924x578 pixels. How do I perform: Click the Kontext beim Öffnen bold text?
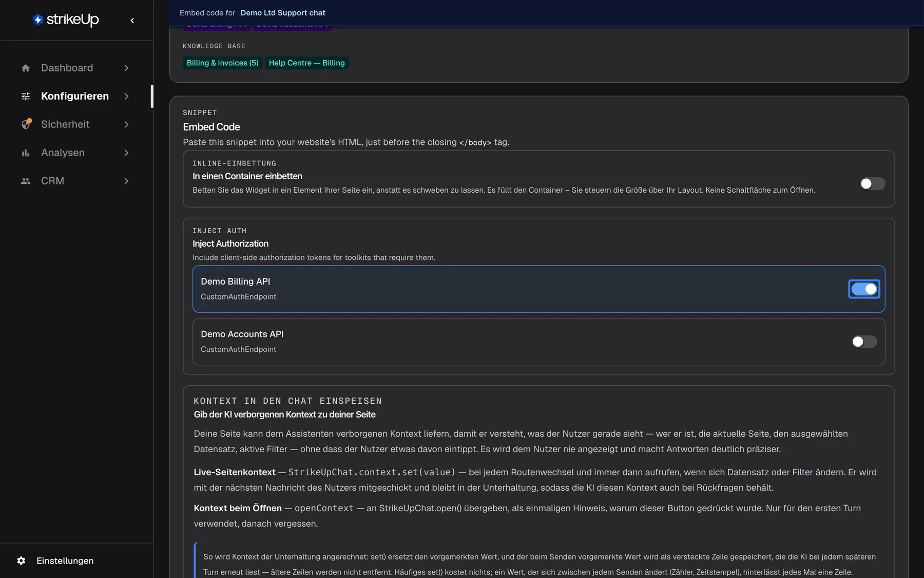pyautogui.click(x=238, y=508)
